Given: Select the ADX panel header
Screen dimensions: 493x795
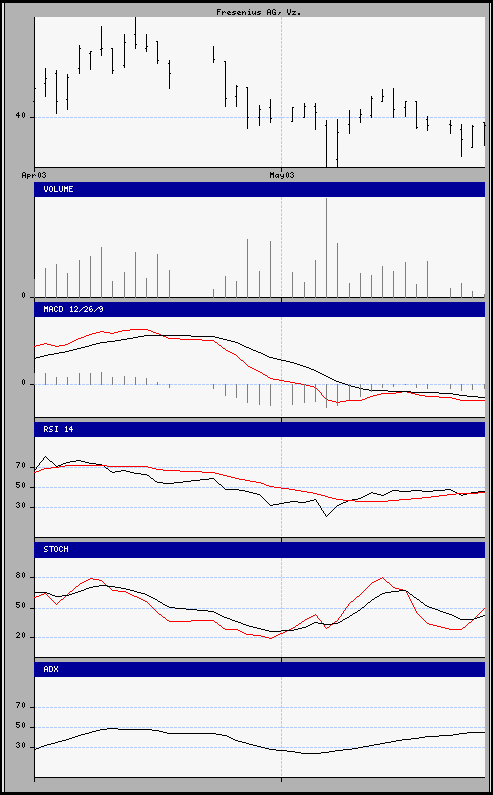Looking at the screenshot, I should pyautogui.click(x=260, y=669).
